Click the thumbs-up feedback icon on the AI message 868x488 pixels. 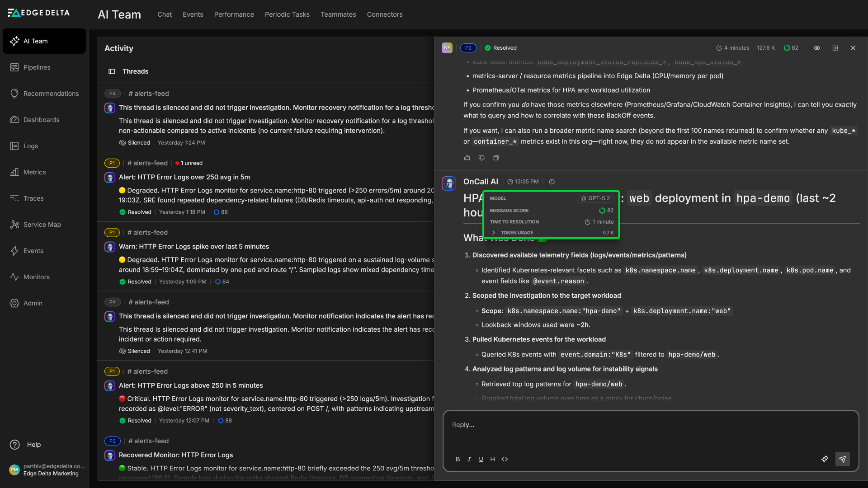pos(467,158)
